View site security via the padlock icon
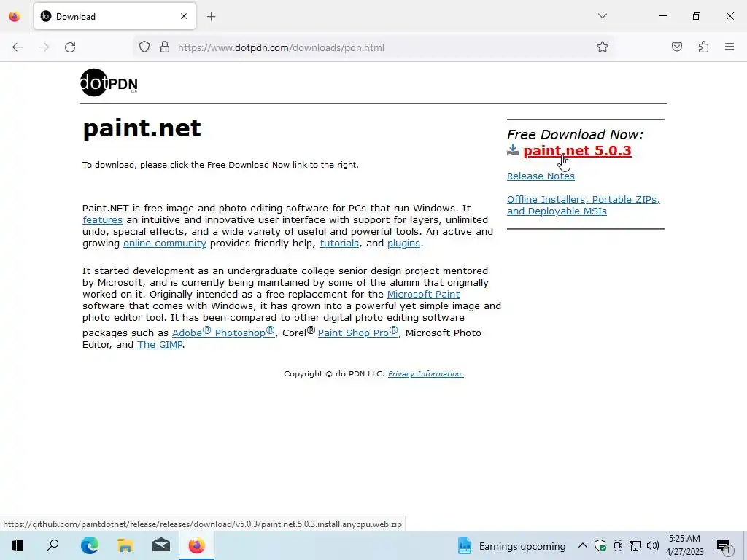 (x=165, y=47)
